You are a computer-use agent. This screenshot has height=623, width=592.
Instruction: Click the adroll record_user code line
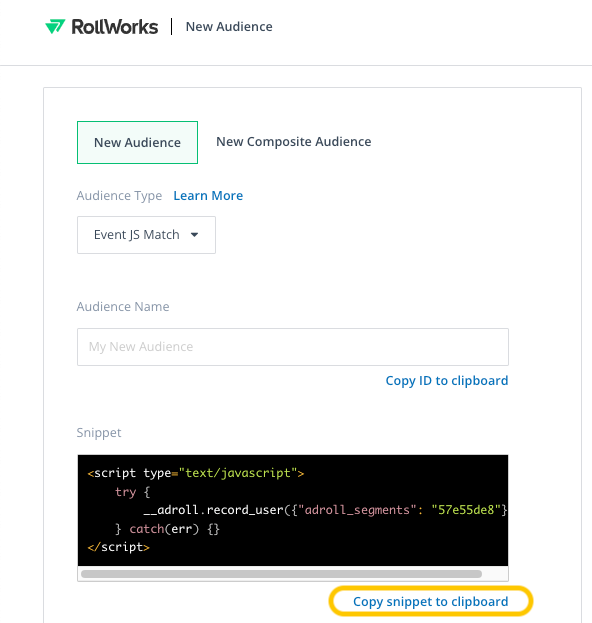point(325,510)
